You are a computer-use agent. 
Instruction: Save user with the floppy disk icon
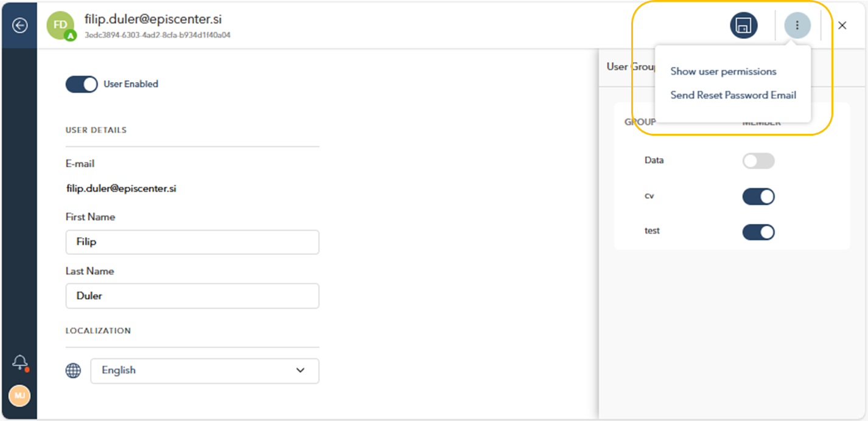(744, 26)
